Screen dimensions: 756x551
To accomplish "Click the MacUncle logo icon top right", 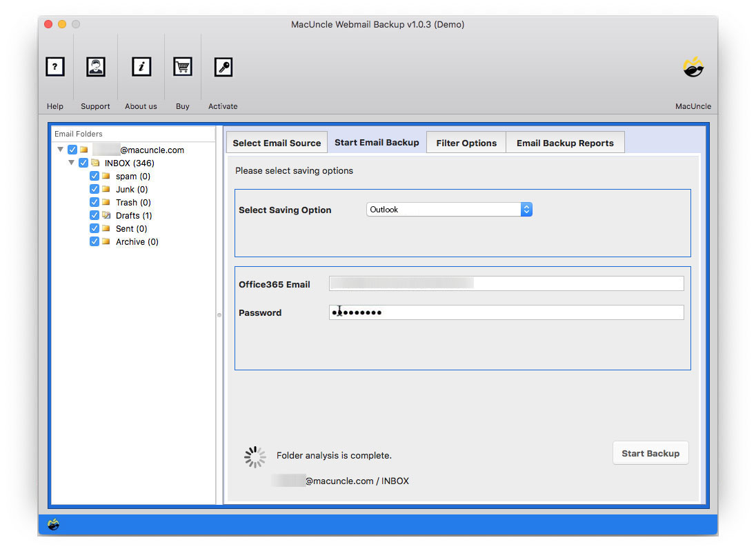I will click(693, 67).
